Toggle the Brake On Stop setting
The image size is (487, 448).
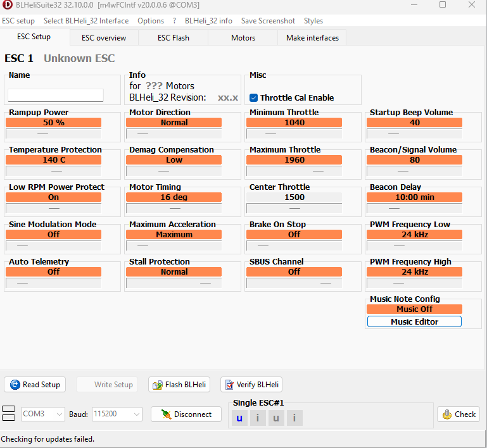point(294,234)
